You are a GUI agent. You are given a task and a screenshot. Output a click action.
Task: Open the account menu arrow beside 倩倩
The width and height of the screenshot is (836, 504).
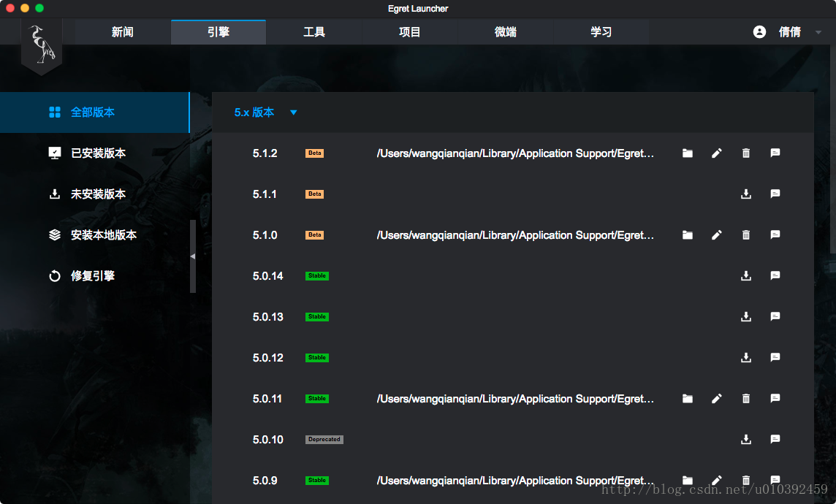(x=818, y=32)
